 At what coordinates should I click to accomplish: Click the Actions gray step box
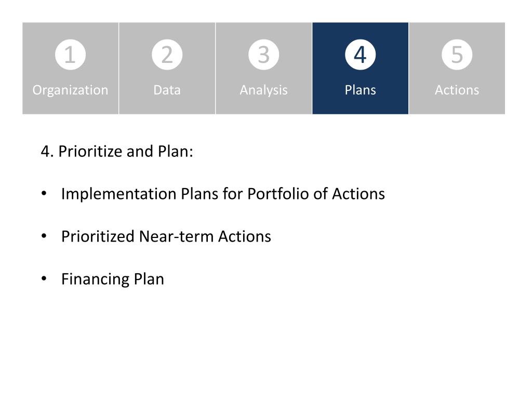457,68
